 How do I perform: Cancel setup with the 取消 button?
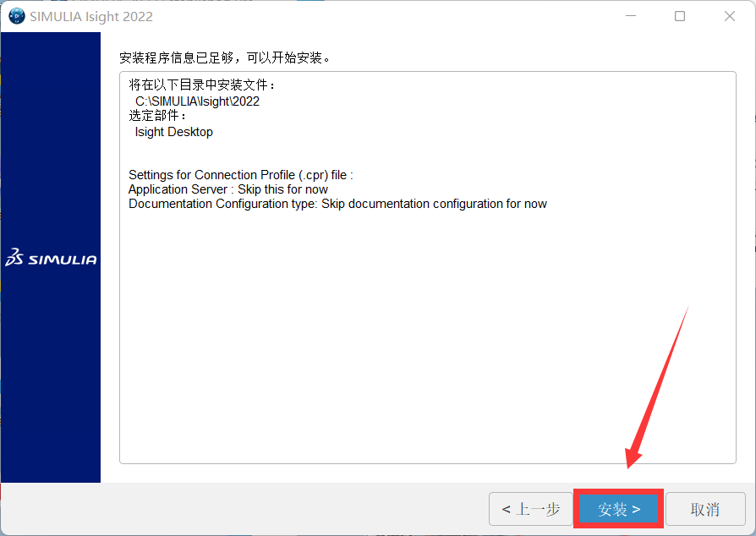(705, 509)
